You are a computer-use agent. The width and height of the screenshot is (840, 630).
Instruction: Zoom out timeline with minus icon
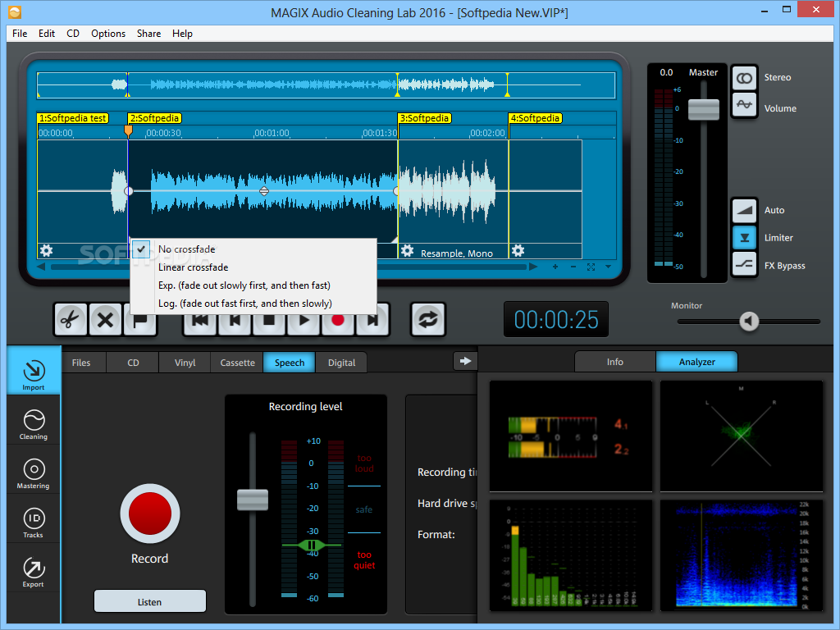coord(573,267)
